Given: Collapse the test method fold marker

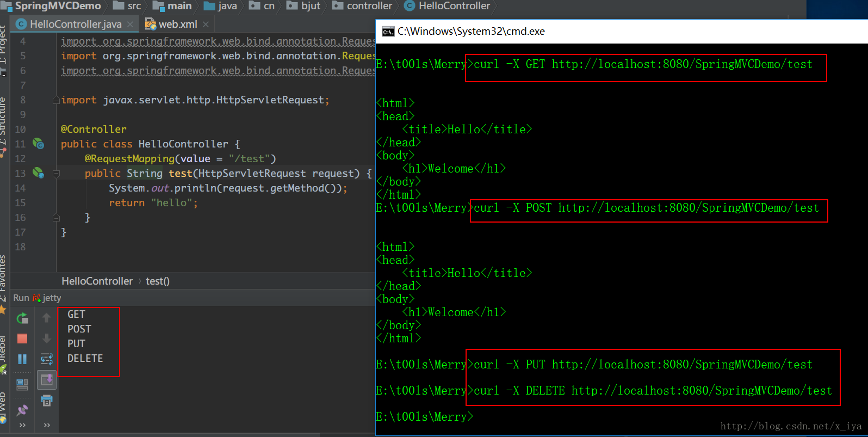Looking at the screenshot, I should [x=56, y=174].
